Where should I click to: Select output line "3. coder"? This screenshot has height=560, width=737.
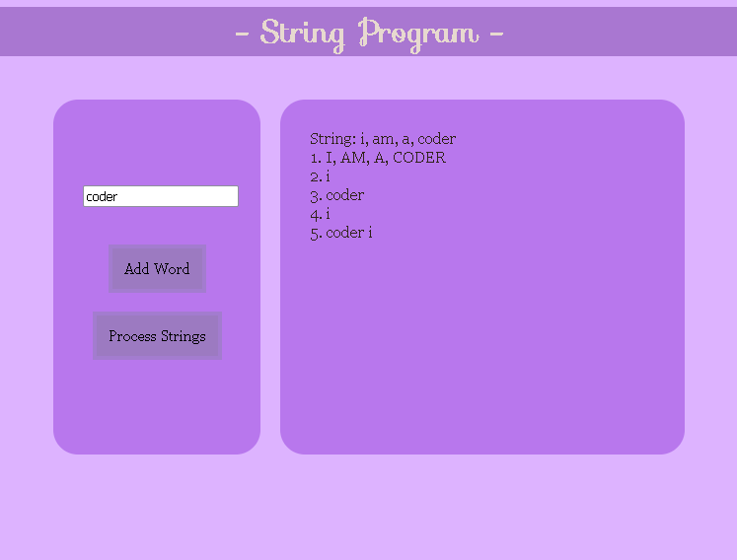coord(337,195)
